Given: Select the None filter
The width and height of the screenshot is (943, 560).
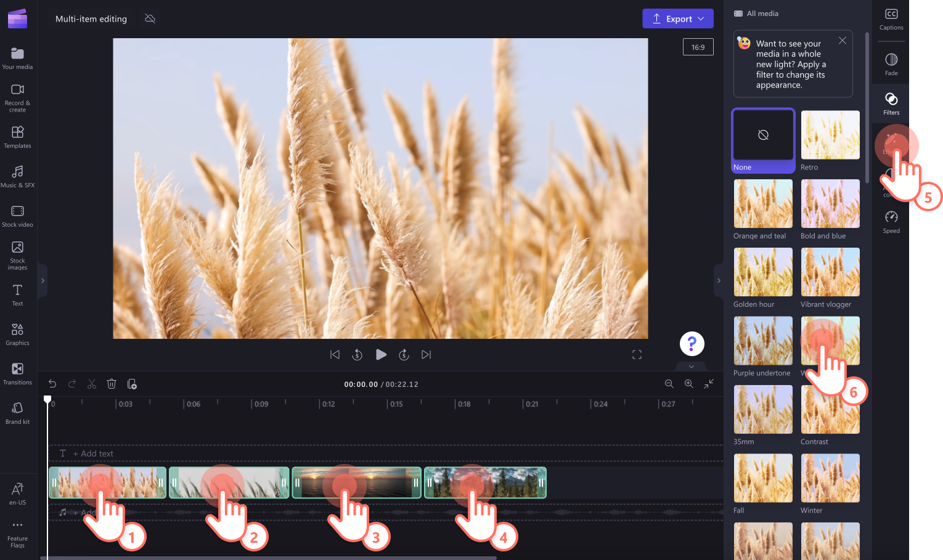Looking at the screenshot, I should pyautogui.click(x=763, y=141).
